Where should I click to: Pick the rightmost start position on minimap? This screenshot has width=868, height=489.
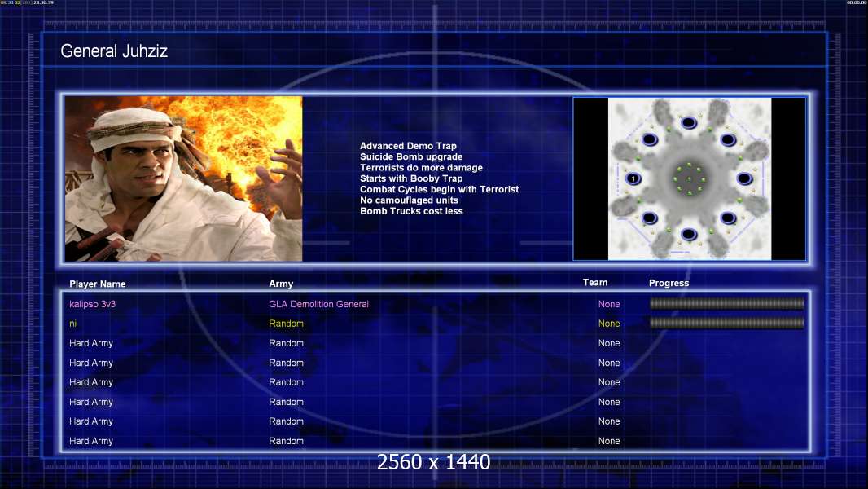pos(744,178)
